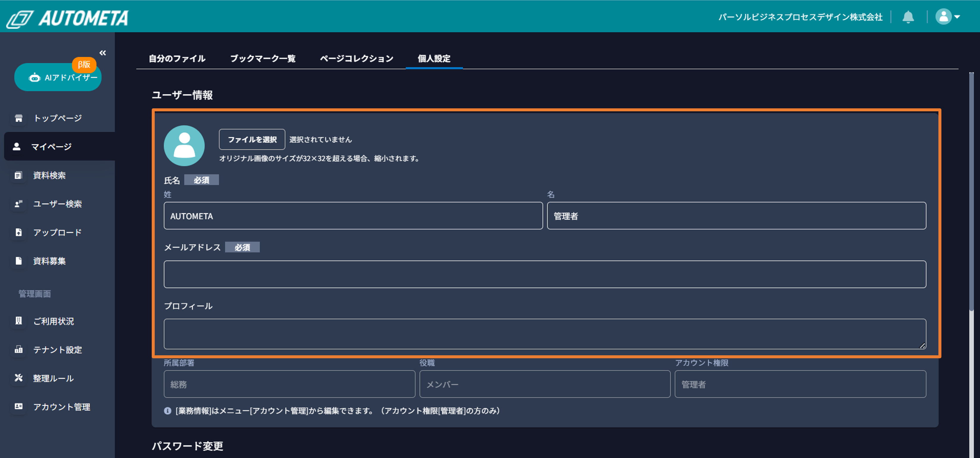
Task: Switch to the 自分のファイル tab
Action: pyautogui.click(x=177, y=58)
